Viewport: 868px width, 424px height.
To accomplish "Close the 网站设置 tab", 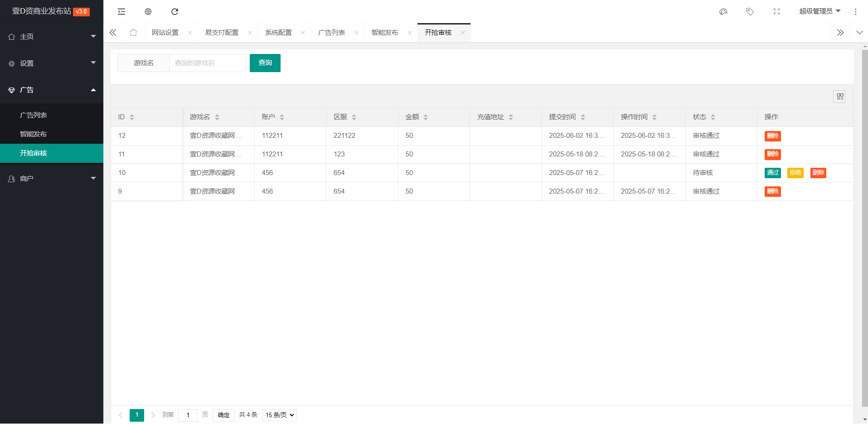I will 190,33.
